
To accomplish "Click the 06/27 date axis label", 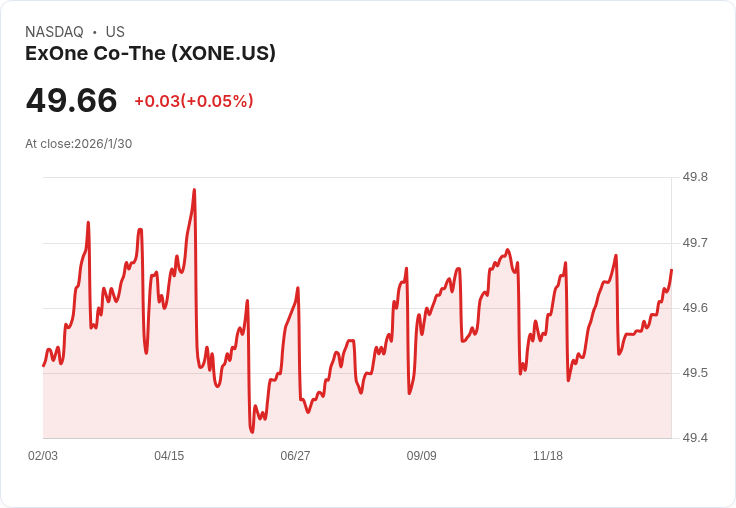I will 295,456.
